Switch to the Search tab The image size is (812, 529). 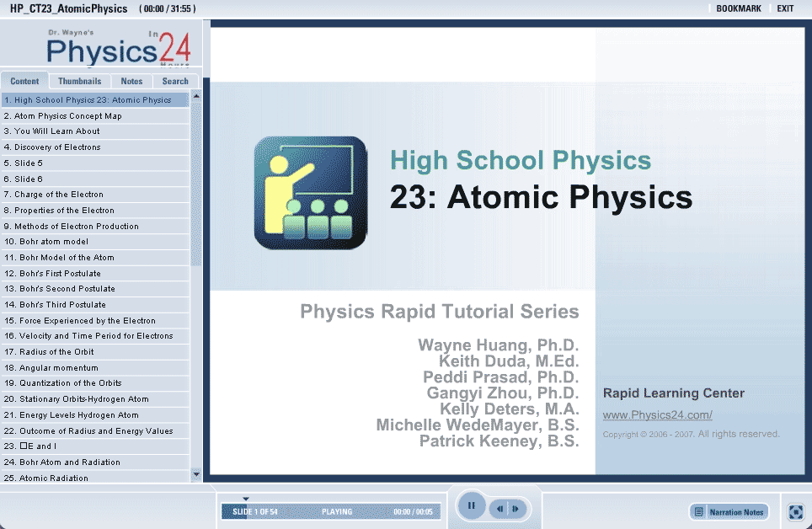click(175, 82)
